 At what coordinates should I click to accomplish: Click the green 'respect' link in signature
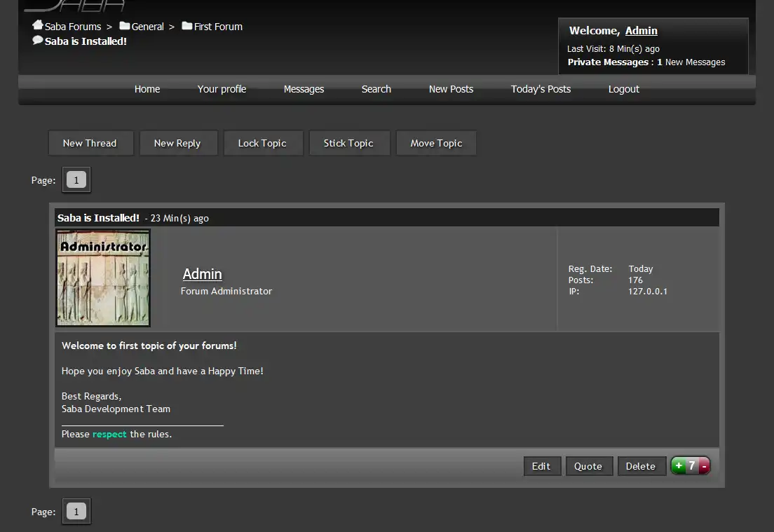coord(109,435)
